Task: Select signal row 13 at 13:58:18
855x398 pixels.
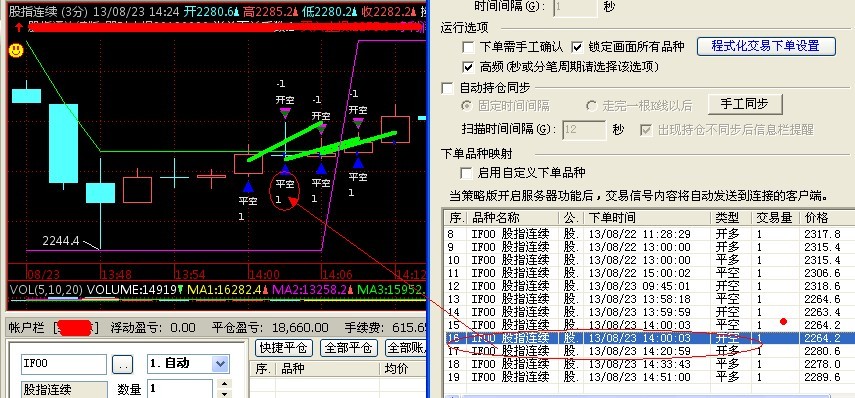Action: point(649,299)
